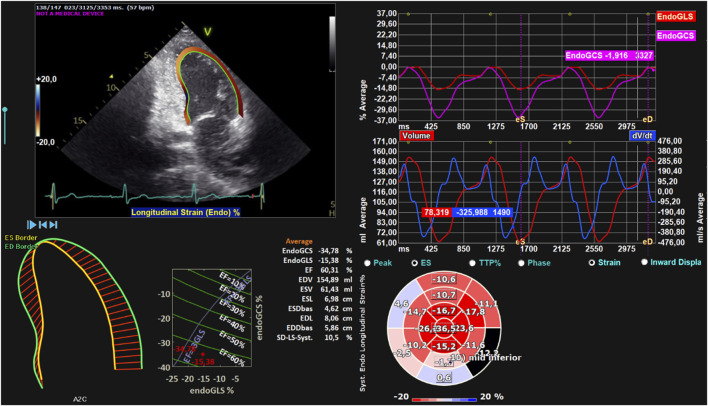Click the EndoGCS -1,916 cursor readout
Viewport: 708px width, 406px height.
point(610,56)
